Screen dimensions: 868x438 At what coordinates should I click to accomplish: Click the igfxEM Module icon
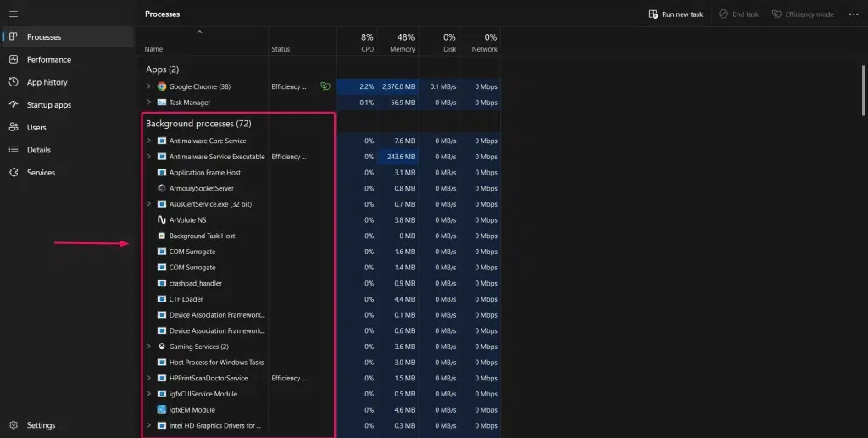coord(162,410)
